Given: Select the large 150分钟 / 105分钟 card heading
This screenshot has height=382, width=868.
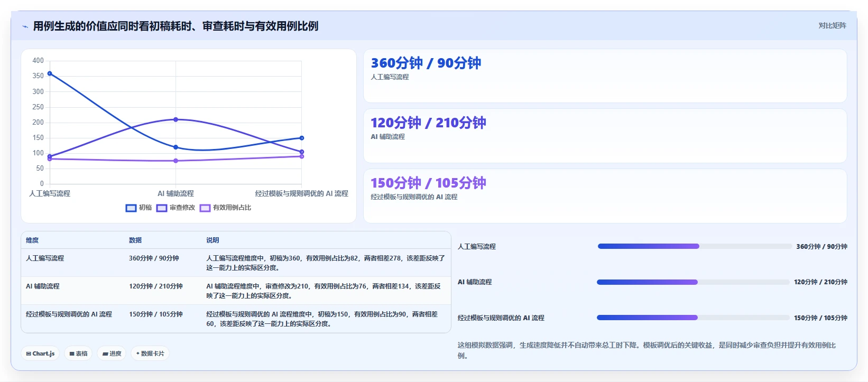Looking at the screenshot, I should coord(428,183).
